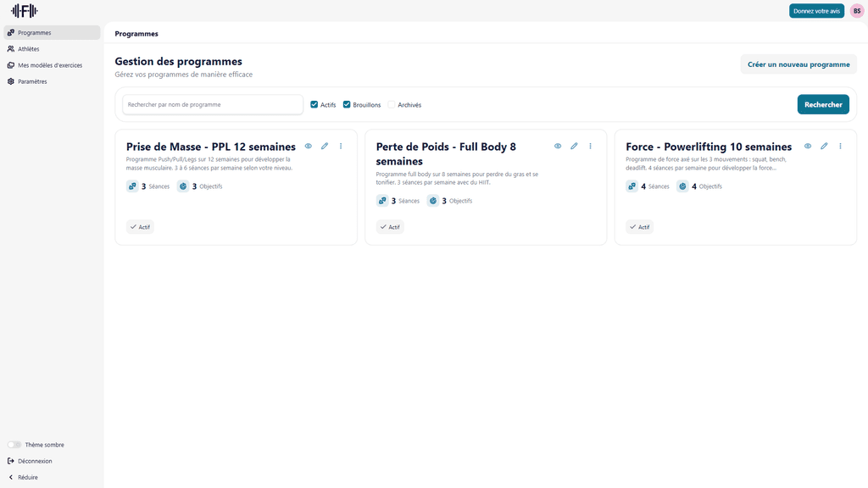Click edit pencil on Perte de Poids card
The height and width of the screenshot is (488, 868).
pos(574,147)
